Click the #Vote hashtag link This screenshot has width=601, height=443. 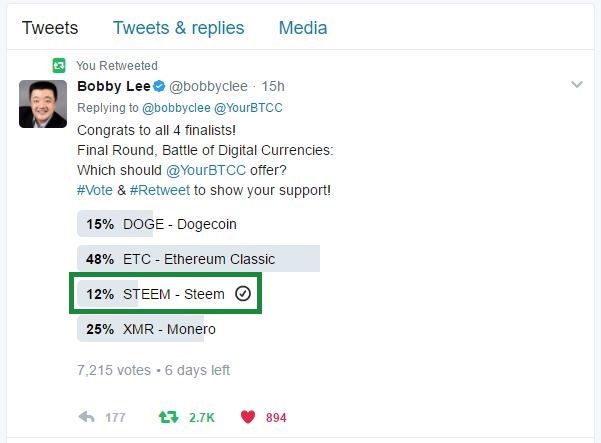[95, 189]
